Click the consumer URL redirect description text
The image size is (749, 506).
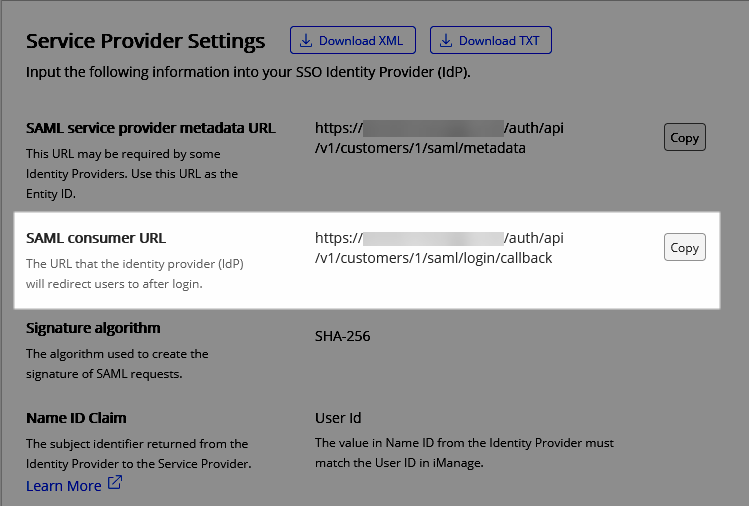[135, 274]
